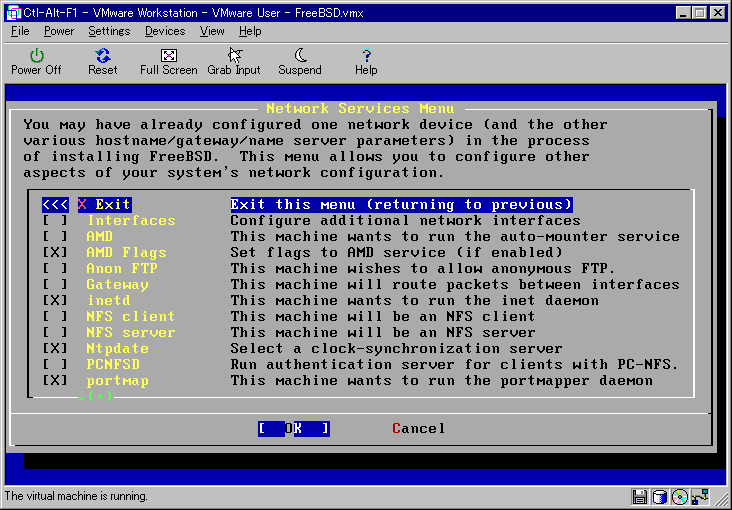The image size is (732, 510).
Task: Click 'This machine will be an NFS client' text
Action: pos(382,316)
